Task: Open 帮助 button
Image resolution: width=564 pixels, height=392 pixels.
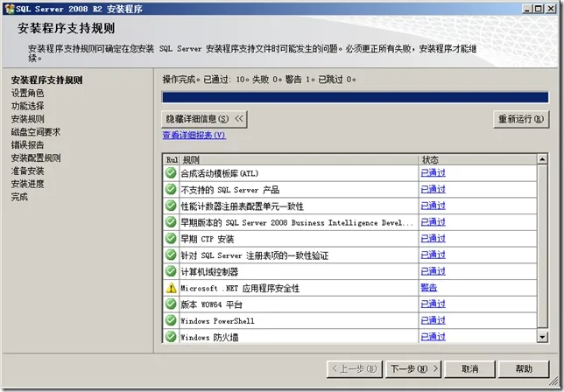Action: [524, 369]
